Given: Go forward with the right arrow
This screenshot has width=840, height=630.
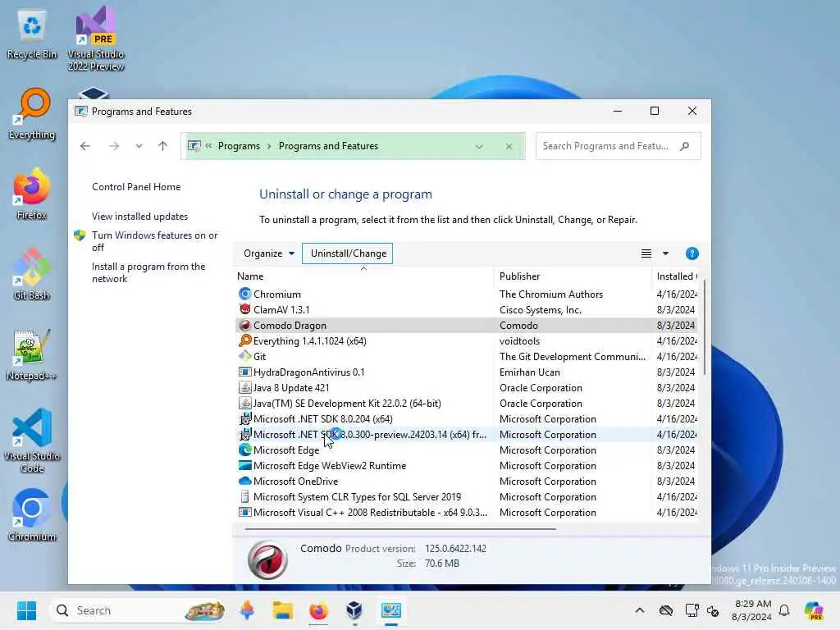Looking at the screenshot, I should 114,146.
